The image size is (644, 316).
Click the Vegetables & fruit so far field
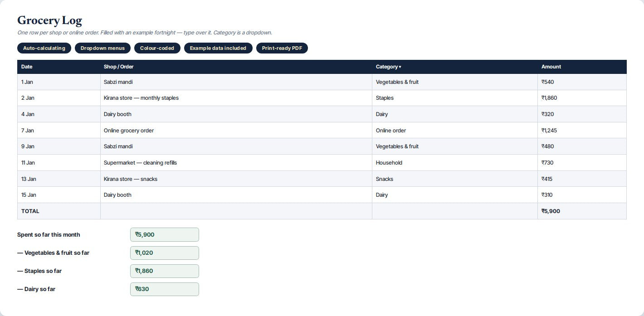pyautogui.click(x=165, y=253)
